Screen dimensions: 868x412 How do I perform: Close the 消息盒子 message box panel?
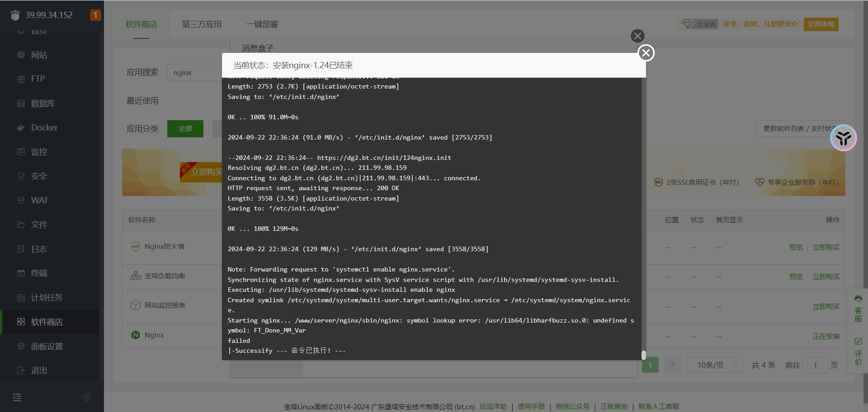(637, 36)
